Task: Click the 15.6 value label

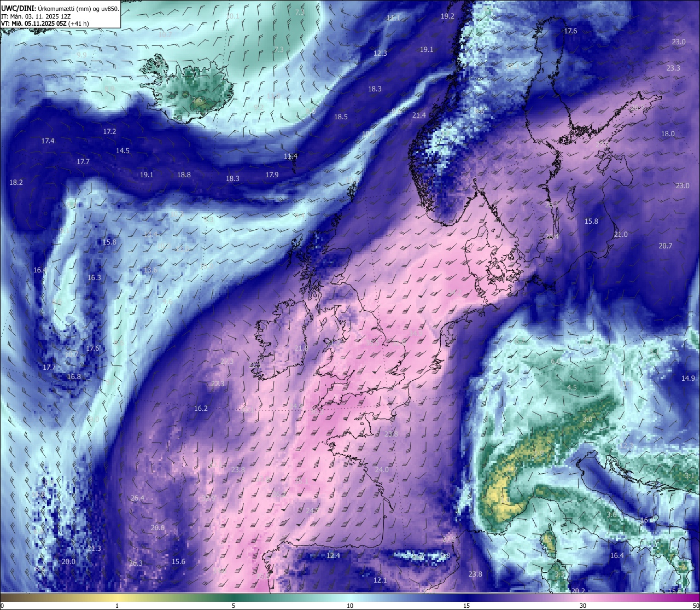Action: 178,562
